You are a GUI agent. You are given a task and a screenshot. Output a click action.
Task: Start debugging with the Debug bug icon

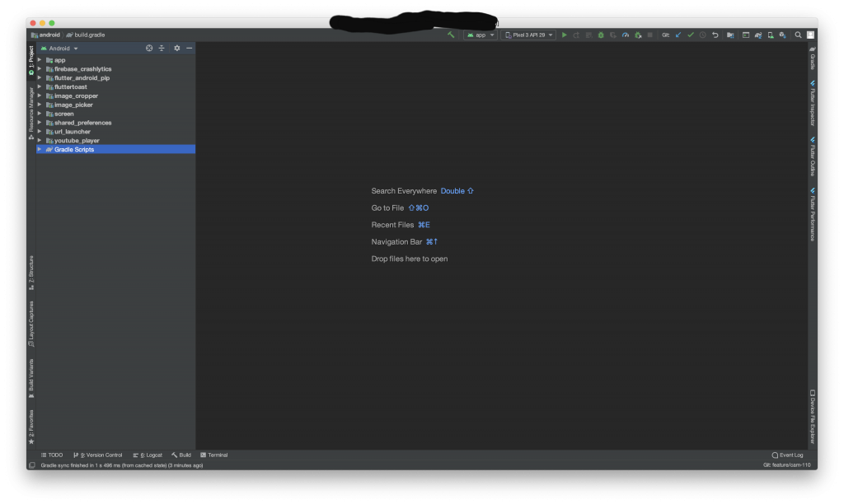click(601, 35)
